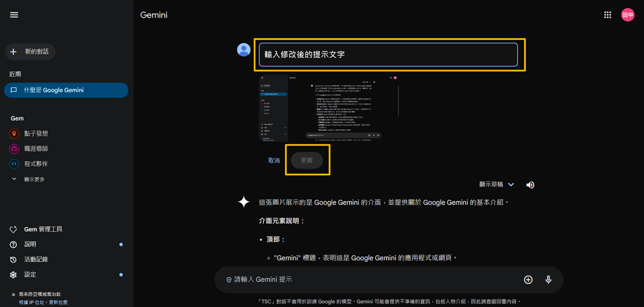Screen dimensions: 644x307
Task: Click the edit prompt text field
Action: (x=388, y=54)
